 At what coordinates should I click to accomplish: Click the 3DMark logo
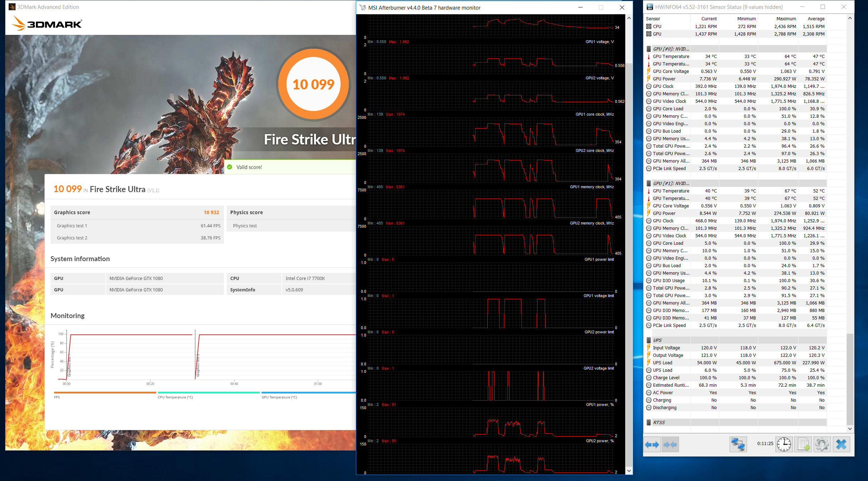point(47,23)
